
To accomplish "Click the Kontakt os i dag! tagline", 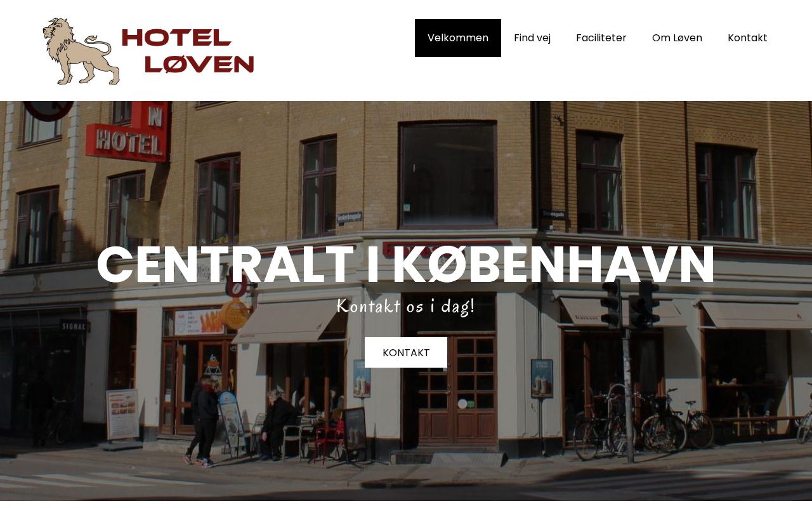I will [x=406, y=306].
